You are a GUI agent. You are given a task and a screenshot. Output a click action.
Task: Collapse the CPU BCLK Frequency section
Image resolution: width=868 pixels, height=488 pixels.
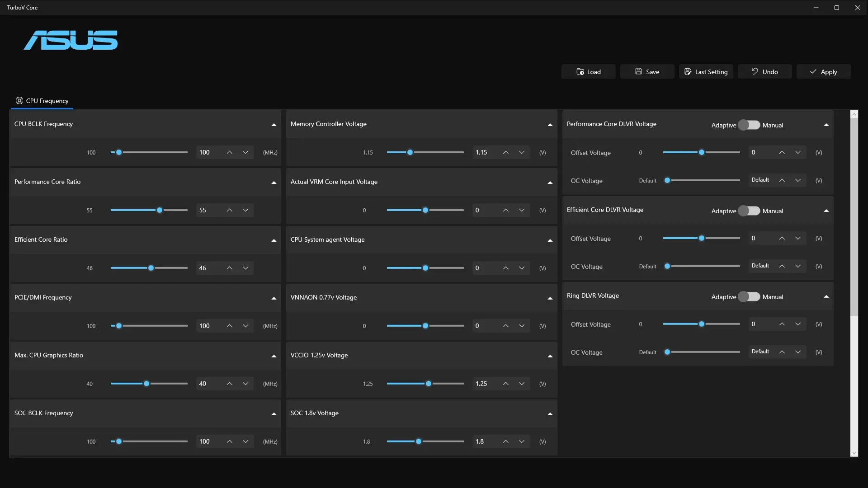tap(274, 125)
